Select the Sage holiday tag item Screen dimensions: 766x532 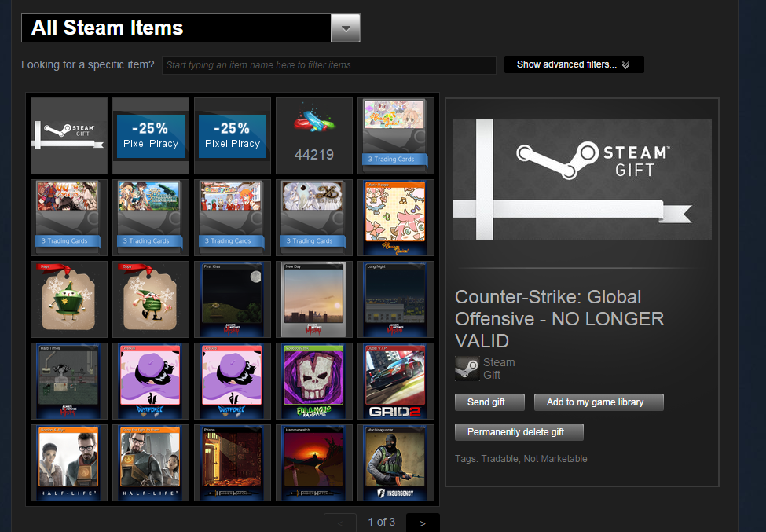(x=69, y=299)
